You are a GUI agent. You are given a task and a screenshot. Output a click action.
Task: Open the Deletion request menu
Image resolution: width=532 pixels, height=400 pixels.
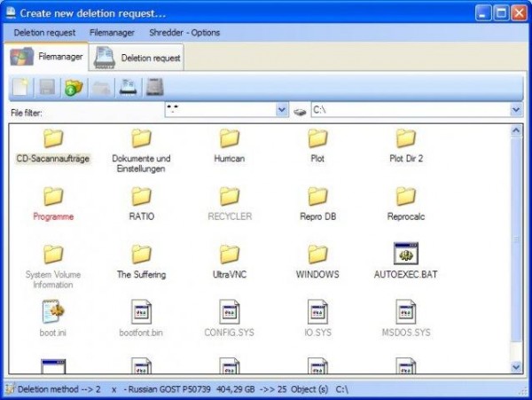(44, 33)
